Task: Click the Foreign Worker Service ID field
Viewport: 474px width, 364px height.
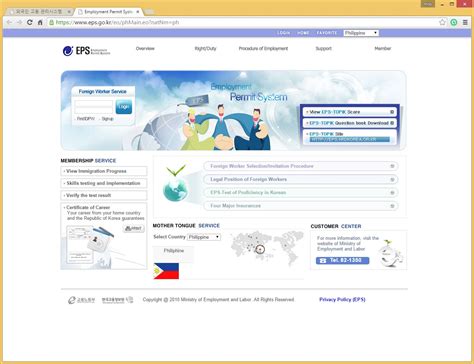Action: click(94, 103)
